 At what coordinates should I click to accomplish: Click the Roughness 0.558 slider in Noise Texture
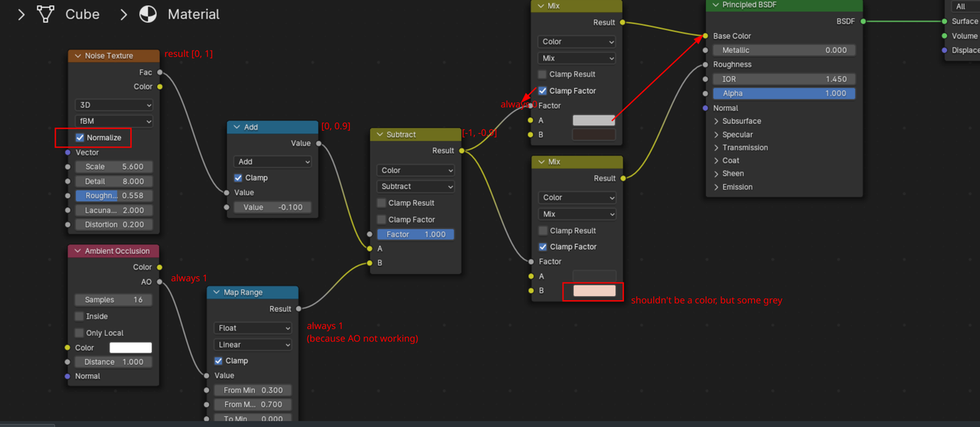(114, 195)
